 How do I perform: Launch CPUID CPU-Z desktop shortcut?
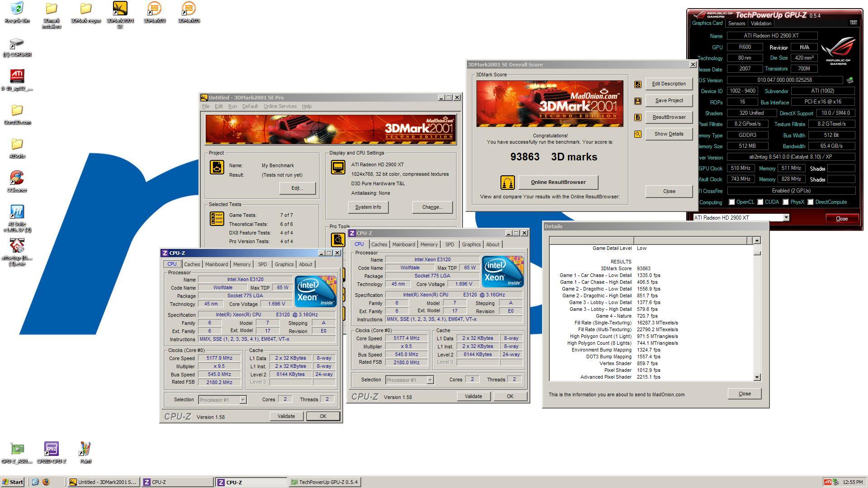(x=52, y=453)
